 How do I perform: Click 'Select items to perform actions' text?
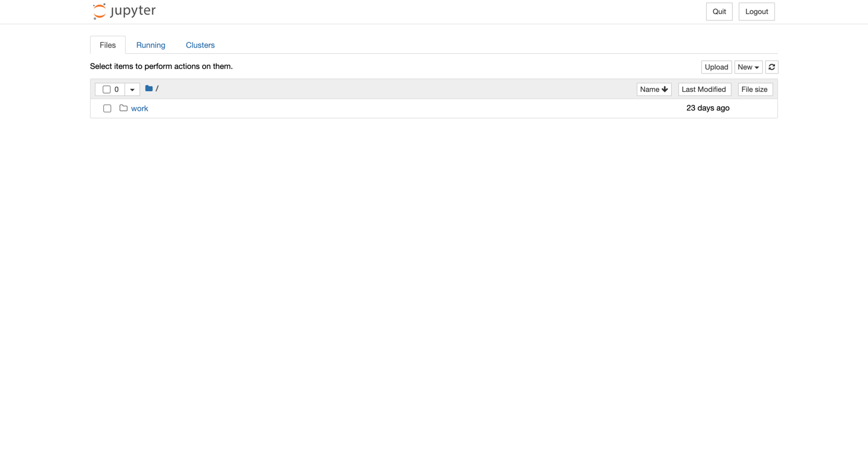coord(161,66)
